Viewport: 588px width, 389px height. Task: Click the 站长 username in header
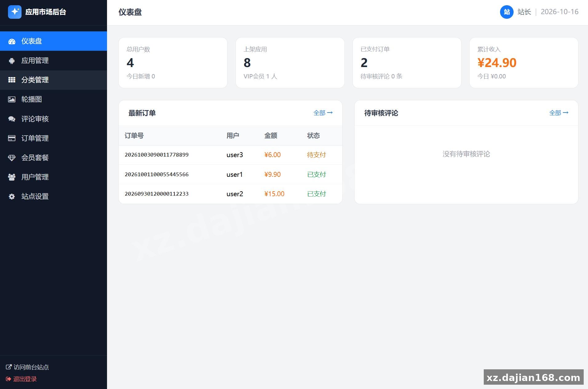[524, 12]
